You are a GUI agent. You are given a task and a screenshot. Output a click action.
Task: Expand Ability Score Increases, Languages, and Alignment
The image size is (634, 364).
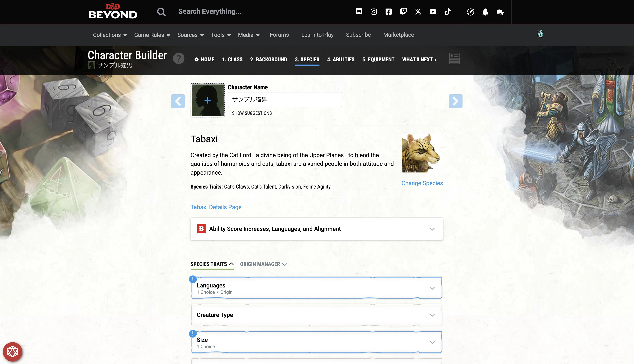tap(317, 229)
